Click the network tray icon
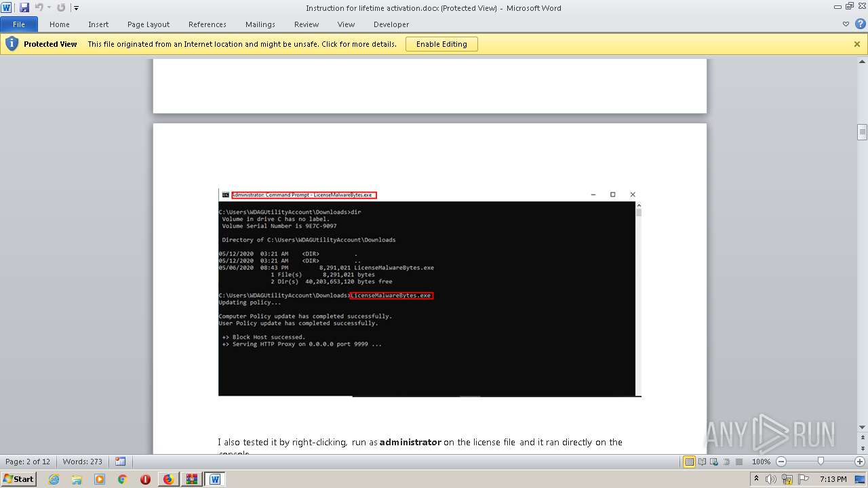This screenshot has width=868, height=488. (x=787, y=479)
